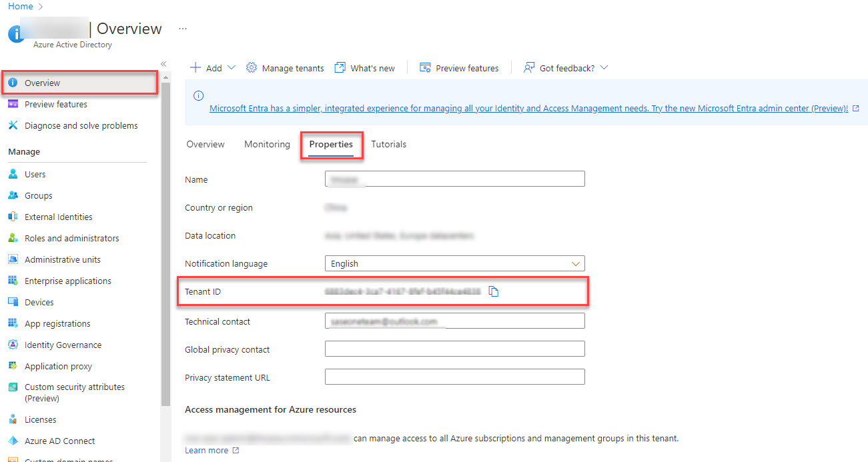Open the Tutorials tab

pos(388,144)
